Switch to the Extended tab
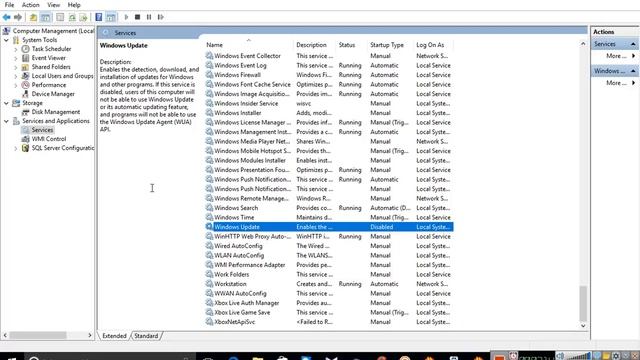This screenshot has height=360, width=640. (x=114, y=336)
